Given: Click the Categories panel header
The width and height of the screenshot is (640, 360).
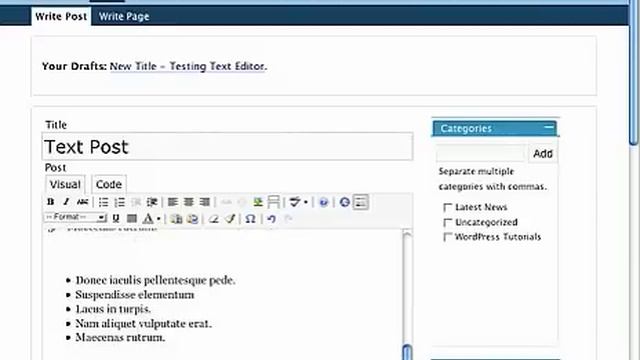Looking at the screenshot, I should (494, 129).
